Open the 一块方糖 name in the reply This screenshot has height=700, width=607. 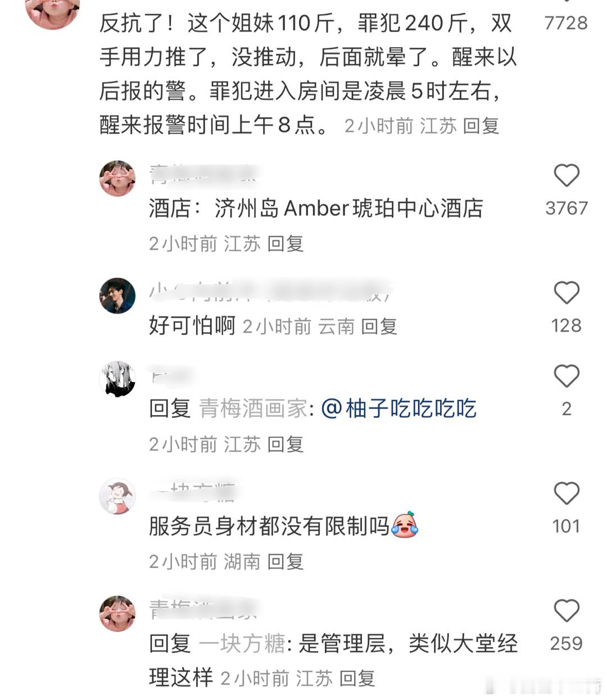tap(242, 643)
